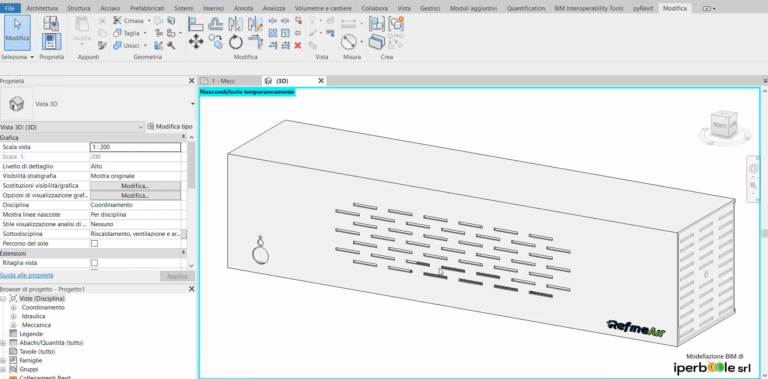Open the Unisci dropdown arrow

click(x=145, y=46)
